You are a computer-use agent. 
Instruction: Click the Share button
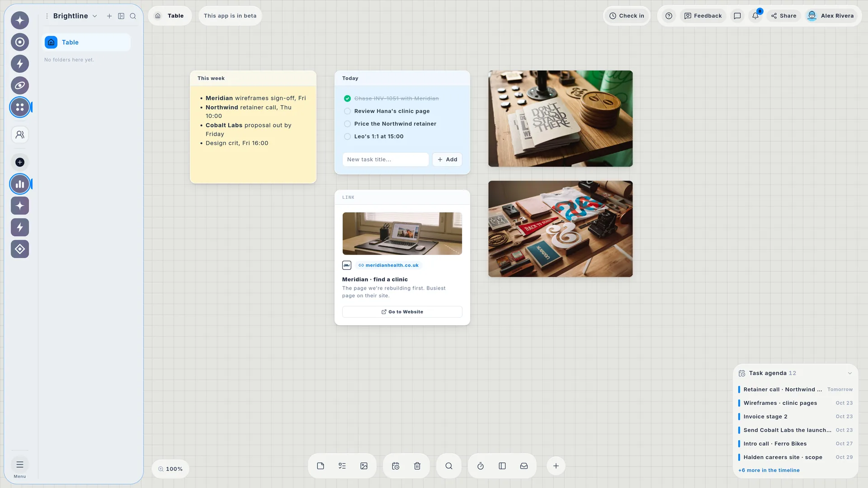[x=784, y=16]
